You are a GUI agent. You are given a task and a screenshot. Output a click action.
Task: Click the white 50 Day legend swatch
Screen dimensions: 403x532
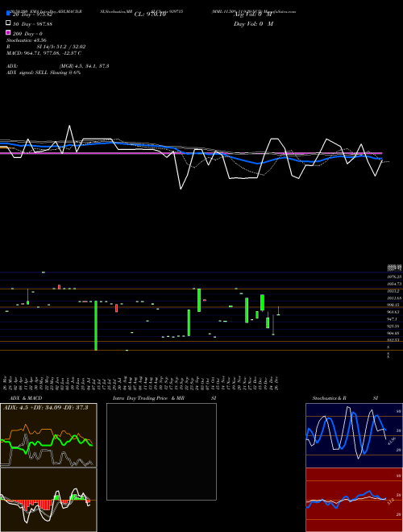(8, 23)
